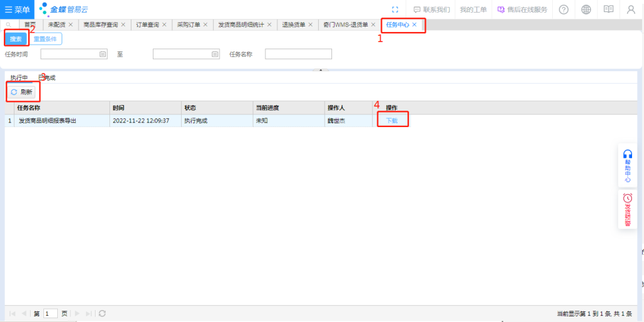The width and height of the screenshot is (644, 322).
Task: Collapse the search filter panel arrow
Action: point(321,70)
